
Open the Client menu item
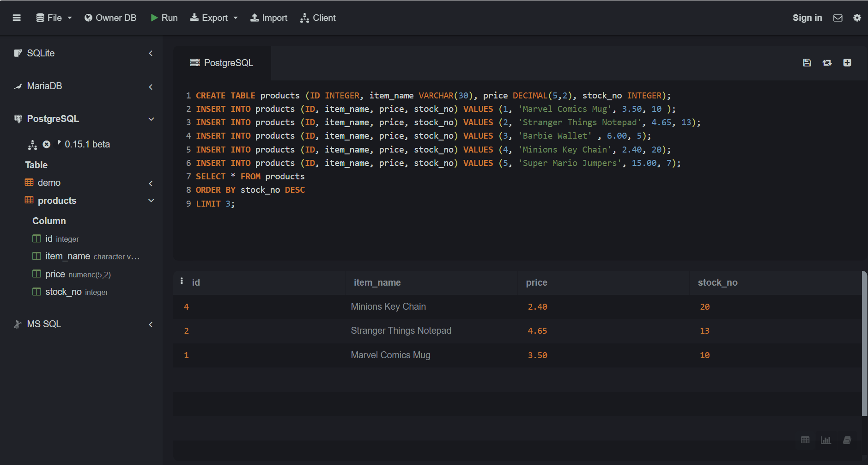click(x=318, y=18)
